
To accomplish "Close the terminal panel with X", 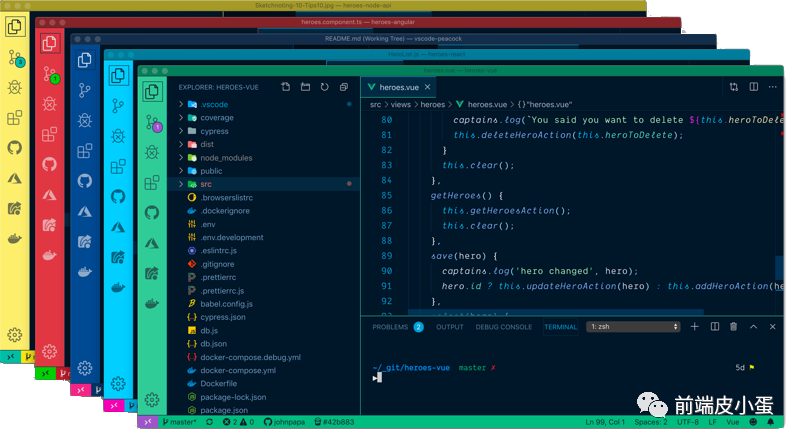I will [x=772, y=327].
